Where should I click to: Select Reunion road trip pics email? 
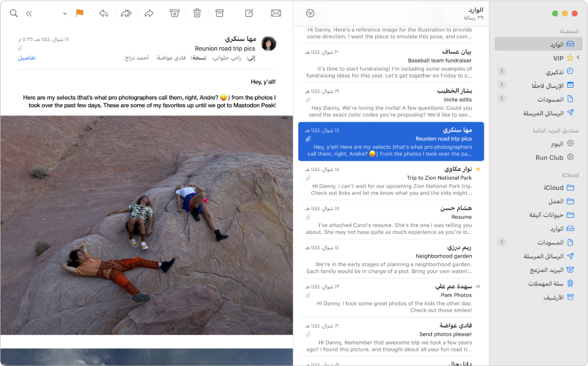tap(391, 141)
